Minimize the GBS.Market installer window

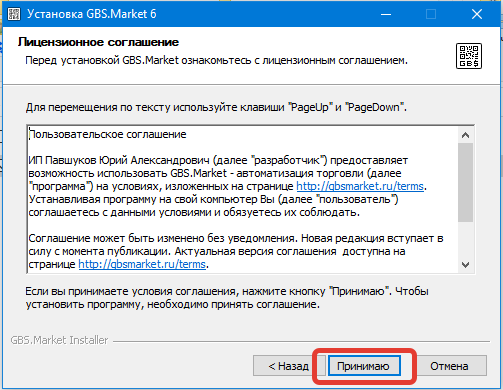pyautogui.click(x=386, y=14)
